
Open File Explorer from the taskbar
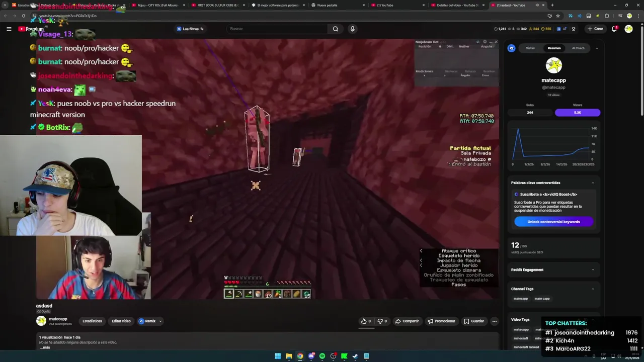[x=289, y=356]
